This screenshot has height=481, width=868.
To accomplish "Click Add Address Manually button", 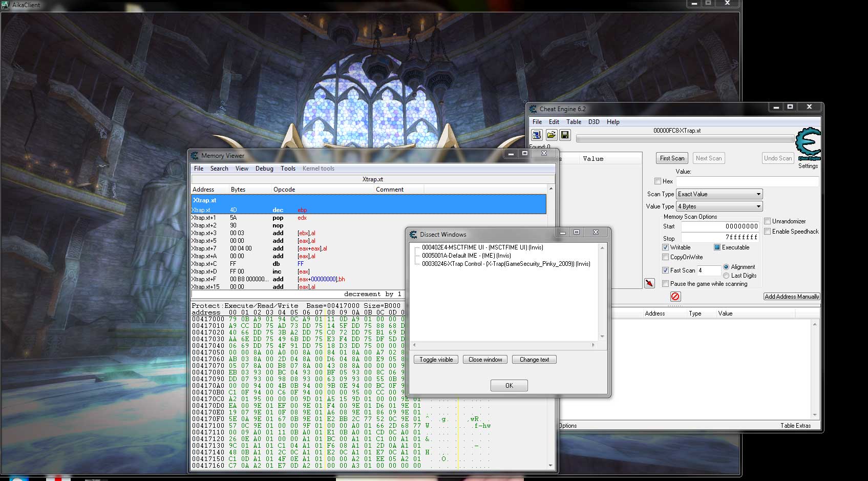I will point(792,297).
